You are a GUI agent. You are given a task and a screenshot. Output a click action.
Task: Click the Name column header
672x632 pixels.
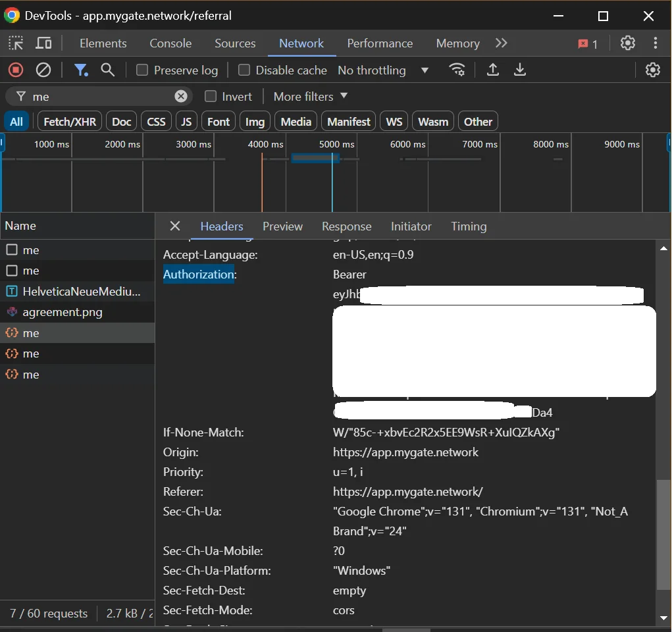[x=77, y=226]
